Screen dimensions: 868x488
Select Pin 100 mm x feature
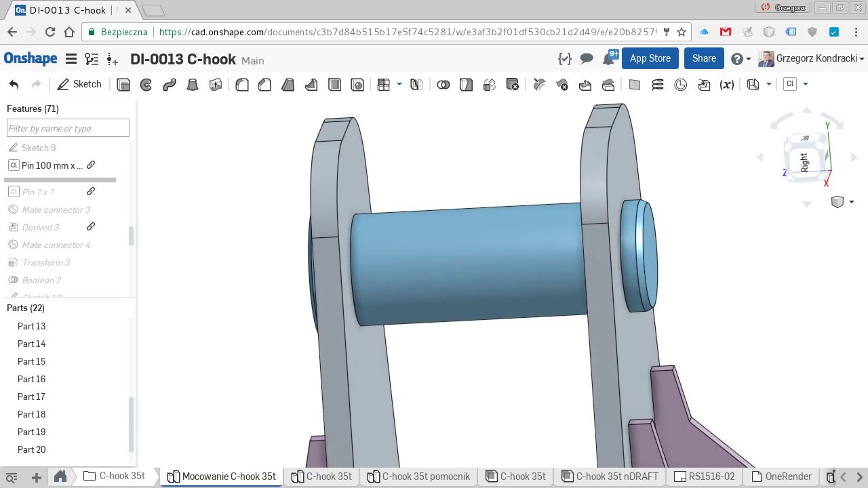click(x=52, y=165)
